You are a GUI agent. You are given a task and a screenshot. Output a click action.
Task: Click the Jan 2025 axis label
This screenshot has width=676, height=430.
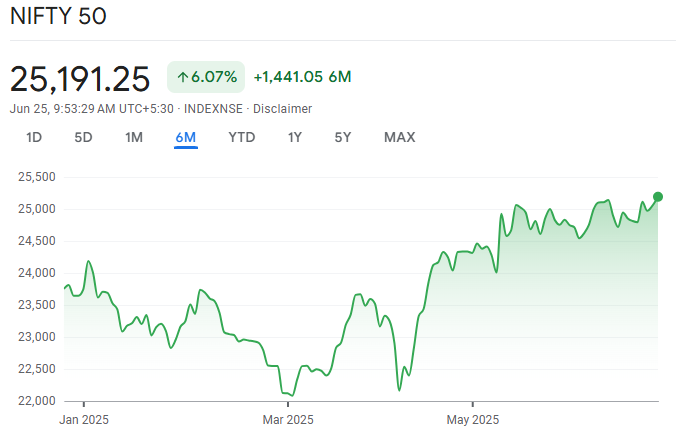[83, 418]
